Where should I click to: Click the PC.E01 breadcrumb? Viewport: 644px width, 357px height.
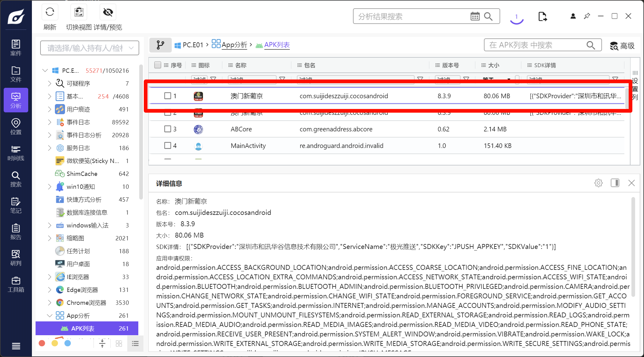tap(189, 45)
